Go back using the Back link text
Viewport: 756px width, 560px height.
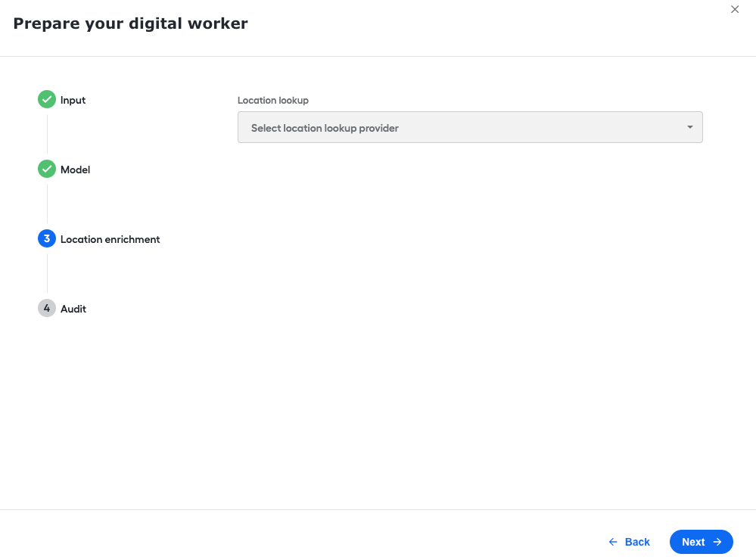pyautogui.click(x=637, y=542)
